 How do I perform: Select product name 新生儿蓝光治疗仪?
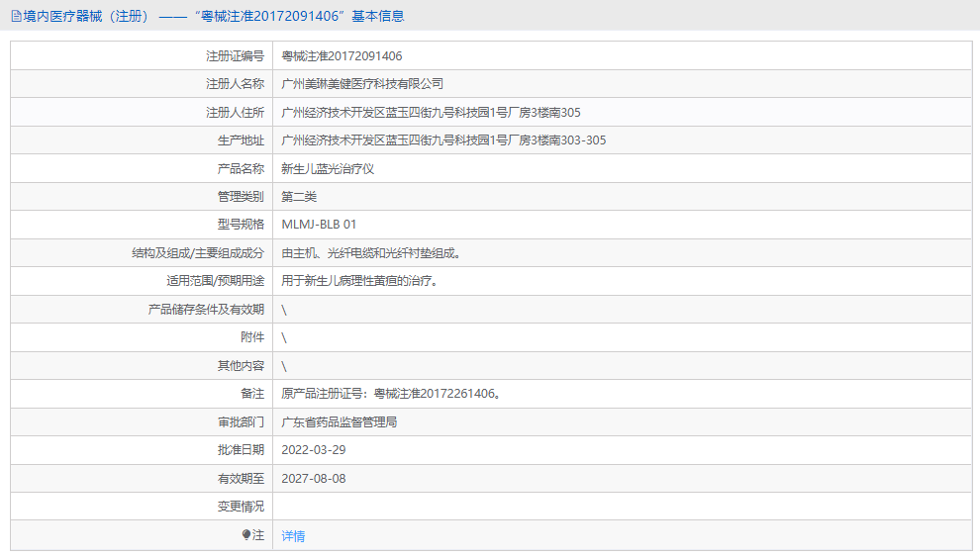point(328,169)
